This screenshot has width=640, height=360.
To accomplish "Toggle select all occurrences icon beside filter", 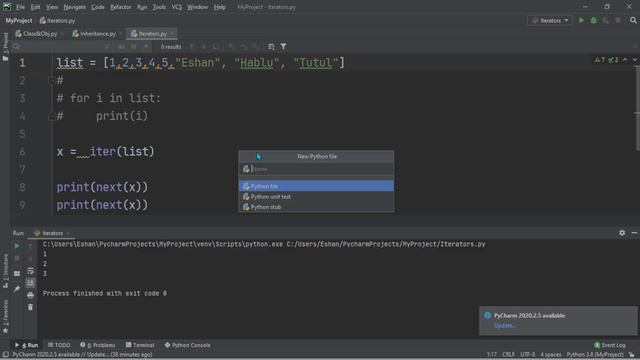I will [x=271, y=47].
